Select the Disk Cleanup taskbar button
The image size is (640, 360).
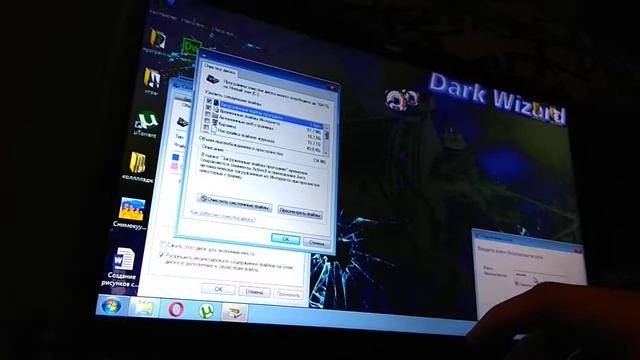pyautogui.click(x=234, y=313)
